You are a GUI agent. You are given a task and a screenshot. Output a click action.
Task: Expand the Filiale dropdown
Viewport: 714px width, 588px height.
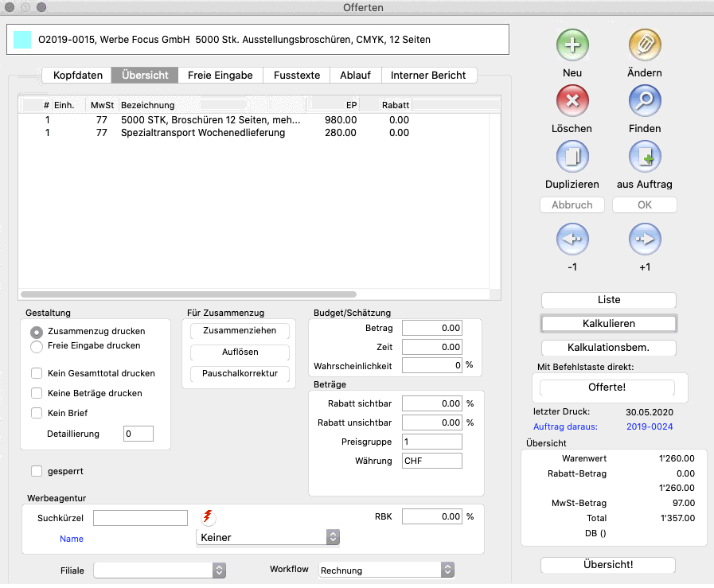pos(160,570)
